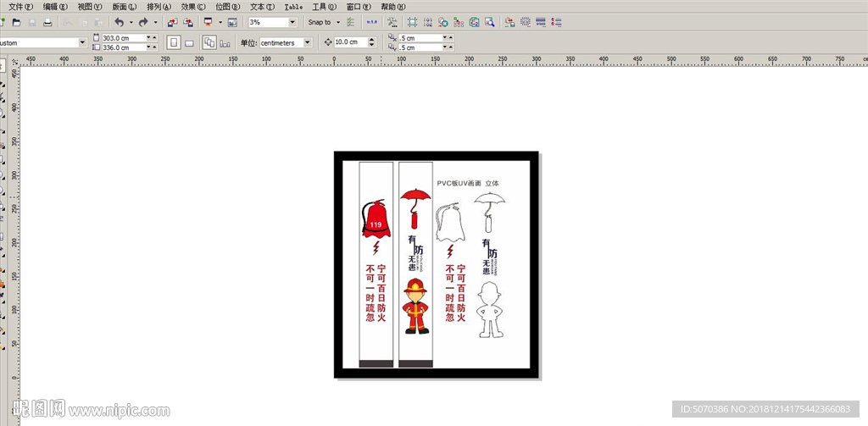Select portrait page orientation
Screen dimensions: 868x426
174,42
